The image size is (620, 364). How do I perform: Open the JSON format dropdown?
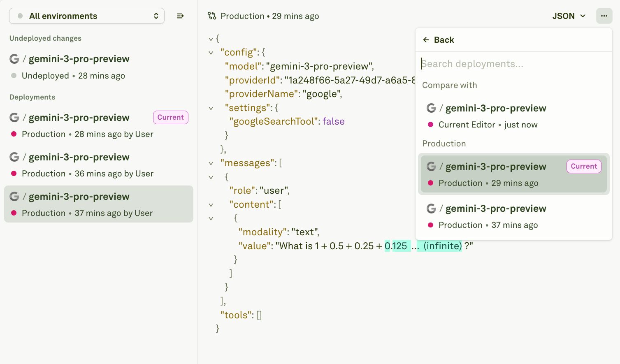click(x=569, y=16)
